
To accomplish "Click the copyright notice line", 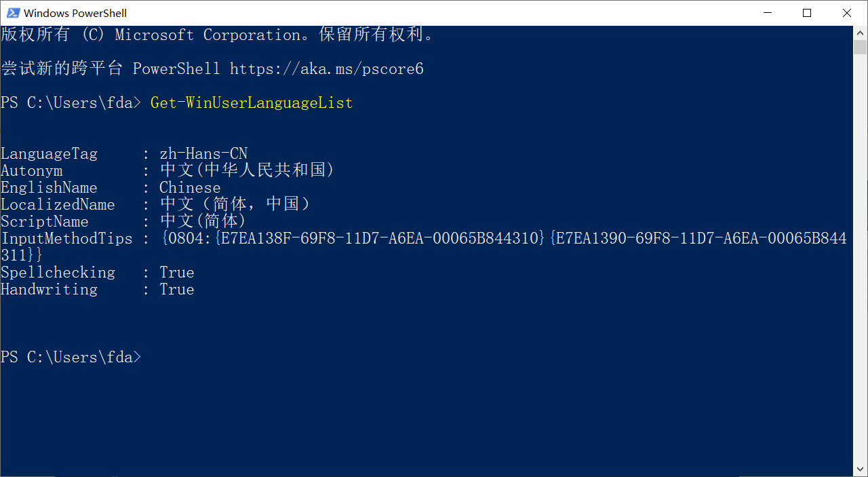I will (x=217, y=34).
